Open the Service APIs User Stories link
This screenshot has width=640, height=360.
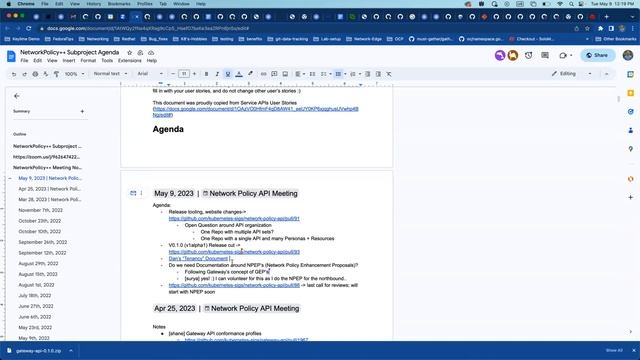[x=256, y=112]
